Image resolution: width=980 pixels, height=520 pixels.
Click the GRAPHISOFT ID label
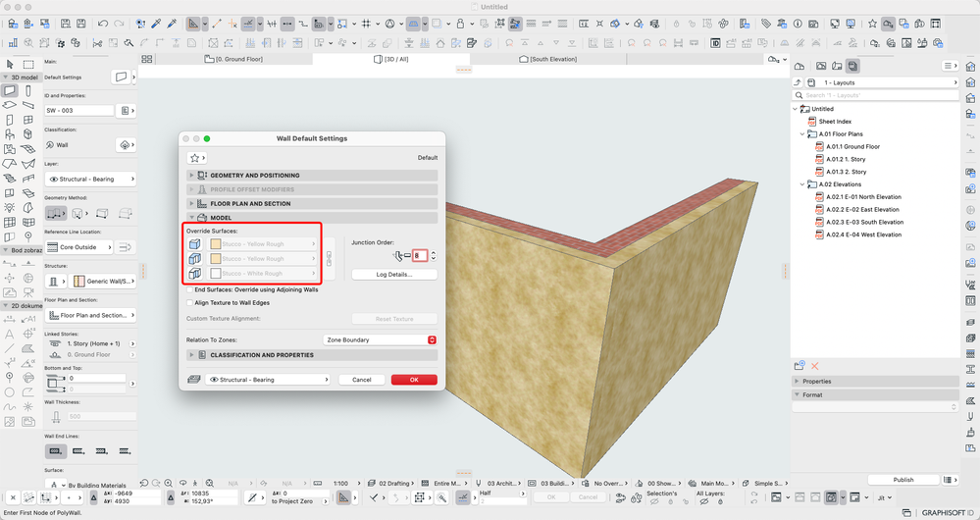(x=948, y=512)
